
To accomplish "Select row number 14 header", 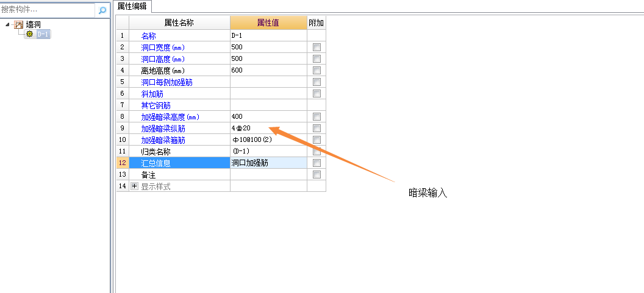I will (x=123, y=186).
